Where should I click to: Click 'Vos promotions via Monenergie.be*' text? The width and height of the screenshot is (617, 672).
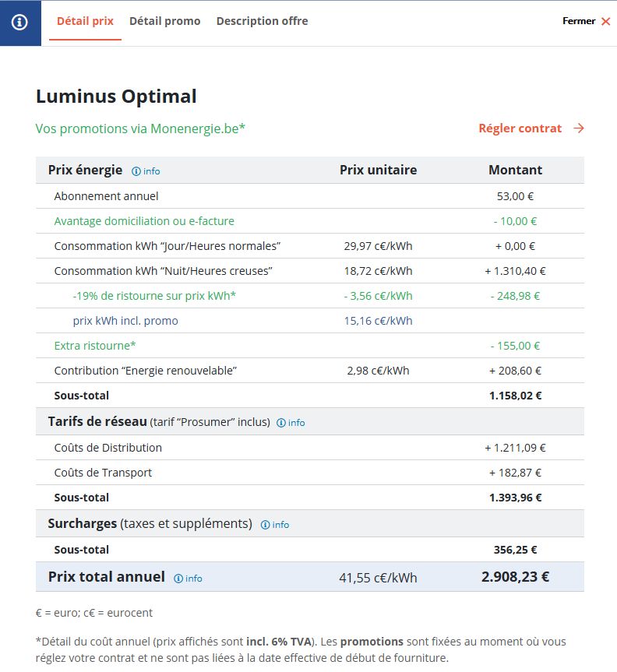(x=140, y=128)
